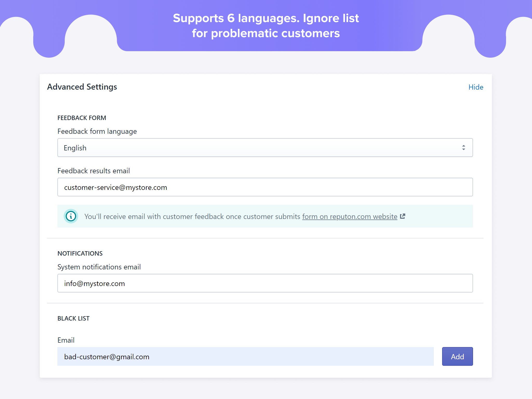Click the external link icon after reputon.com
Image resolution: width=532 pixels, height=399 pixels.
pyautogui.click(x=403, y=216)
